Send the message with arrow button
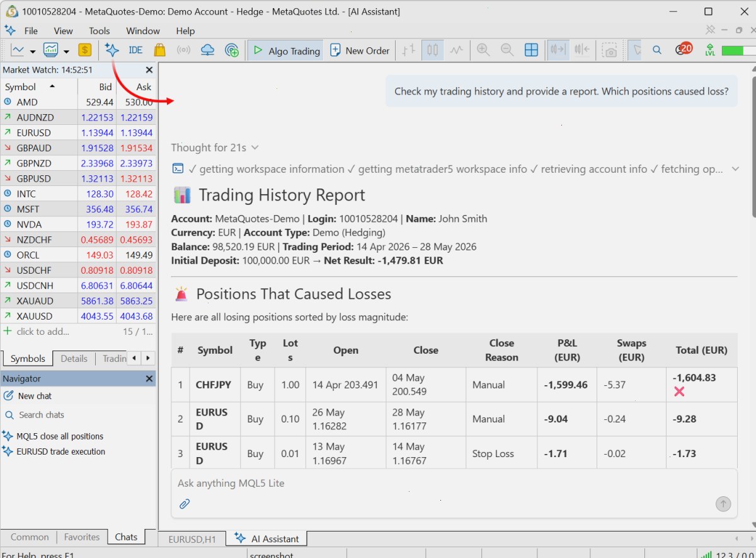Screen dimensions: 756x558 tap(723, 504)
